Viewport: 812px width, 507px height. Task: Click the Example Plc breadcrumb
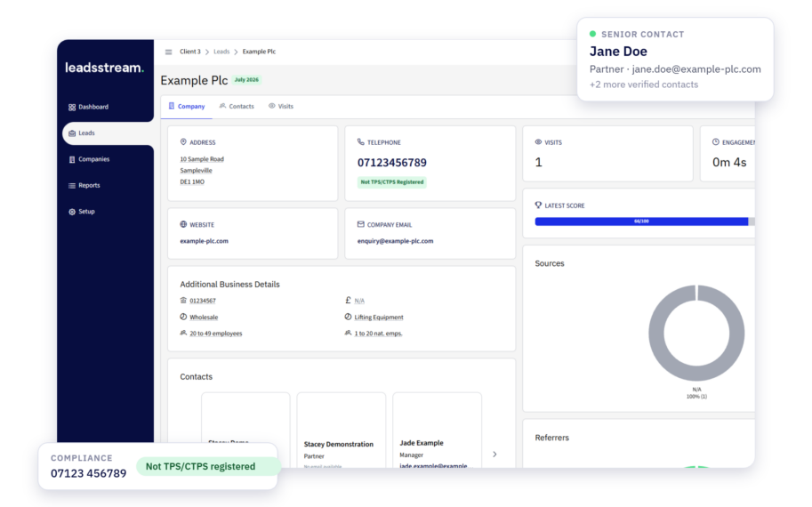click(259, 52)
